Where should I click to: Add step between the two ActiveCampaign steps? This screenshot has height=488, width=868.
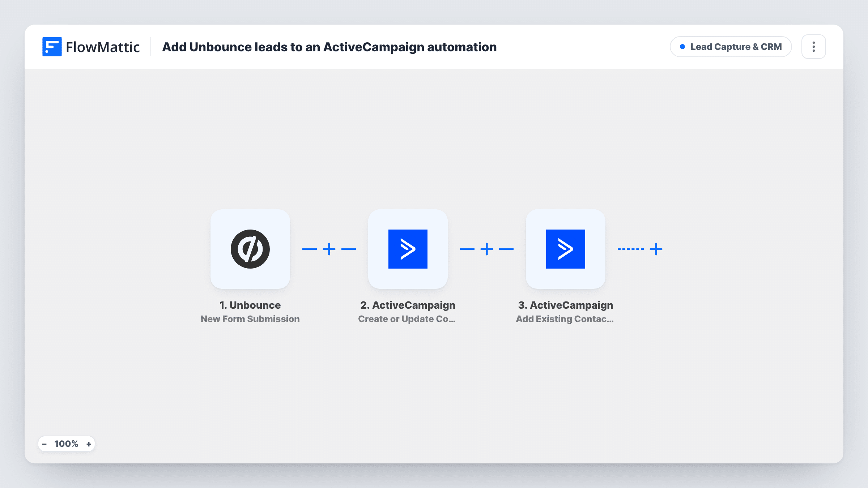(487, 249)
